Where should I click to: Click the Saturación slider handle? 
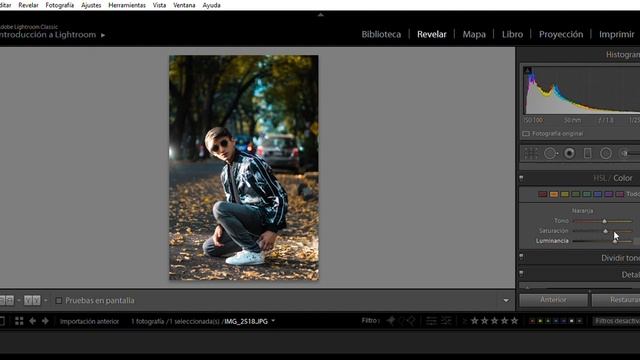point(606,231)
